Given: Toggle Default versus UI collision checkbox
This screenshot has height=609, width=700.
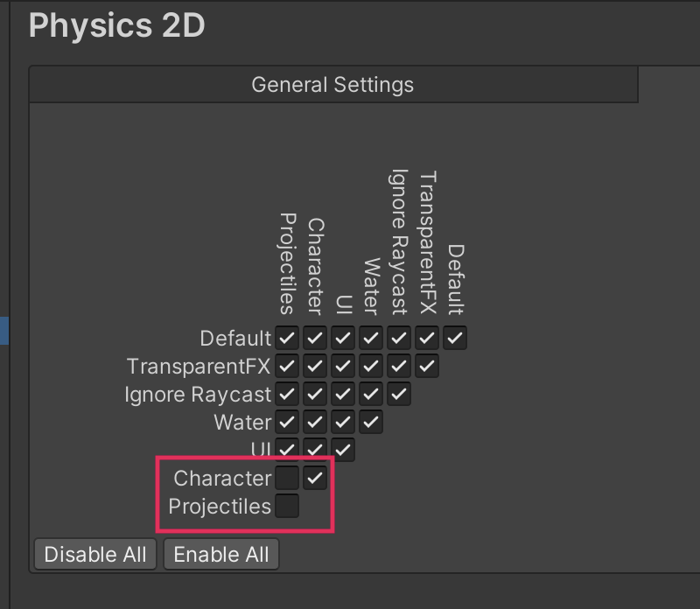Looking at the screenshot, I should 343,338.
